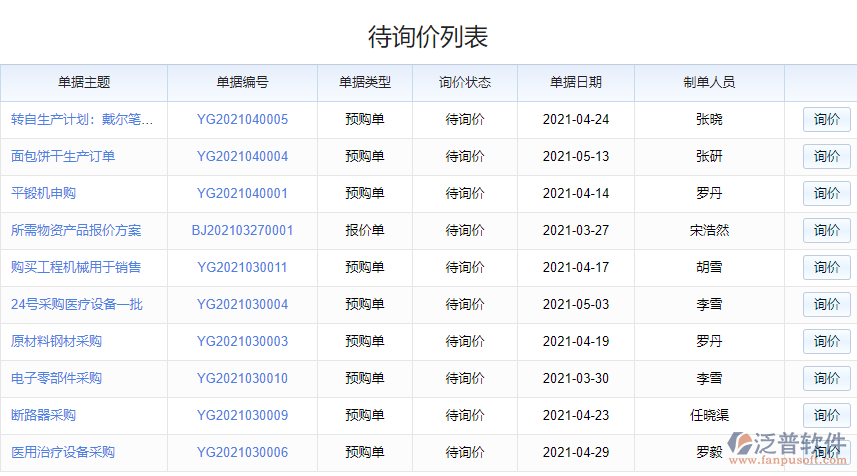Open the 24号采购医疗设备一批 link
Viewport: 857px width, 476px height.
77,304
